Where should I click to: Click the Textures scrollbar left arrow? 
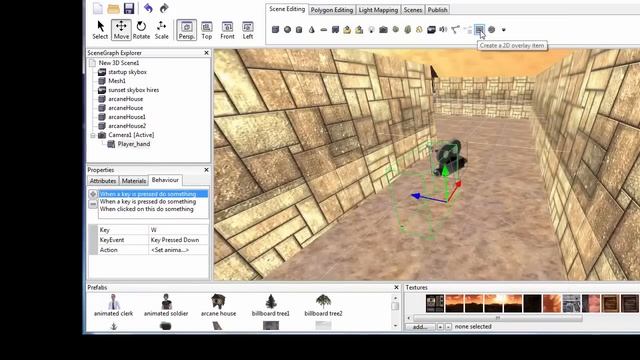[x=409, y=318]
